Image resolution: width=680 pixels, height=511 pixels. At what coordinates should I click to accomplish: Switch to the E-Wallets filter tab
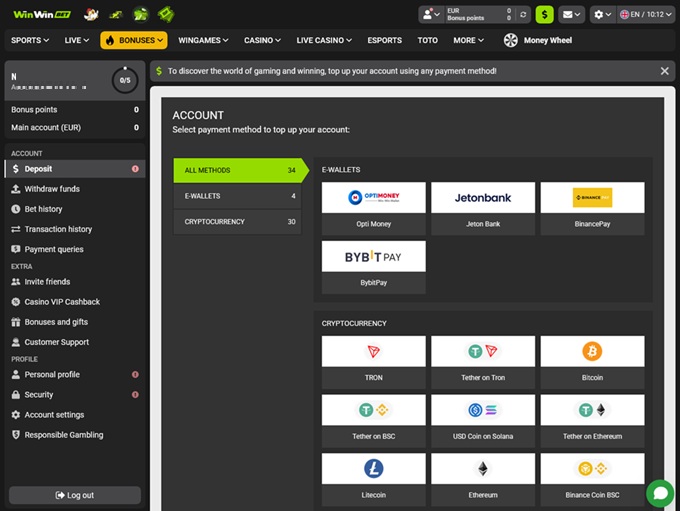(237, 196)
